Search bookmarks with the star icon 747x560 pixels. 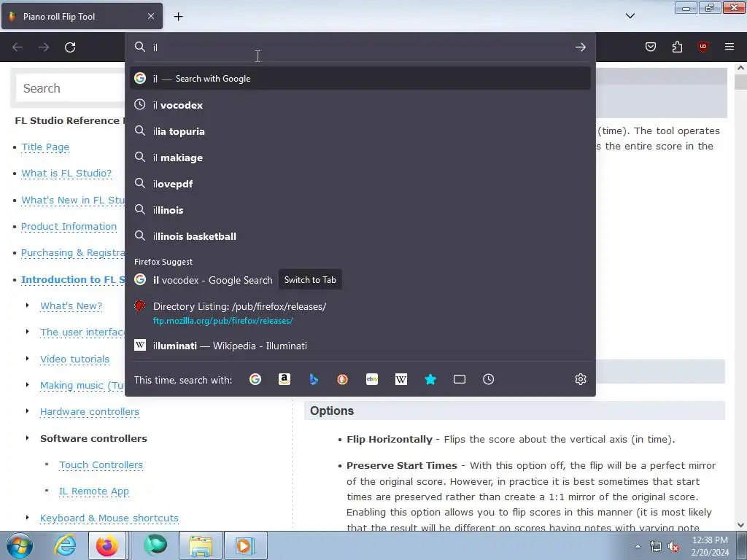(430, 379)
